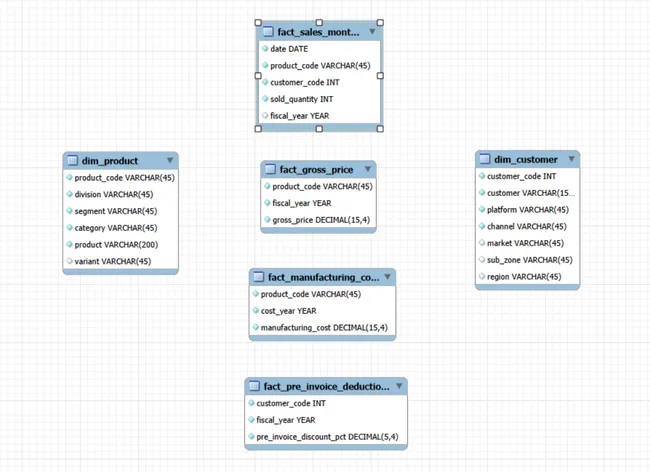Click channel VARCHAR(45) column
The image size is (650, 472).
(x=527, y=227)
